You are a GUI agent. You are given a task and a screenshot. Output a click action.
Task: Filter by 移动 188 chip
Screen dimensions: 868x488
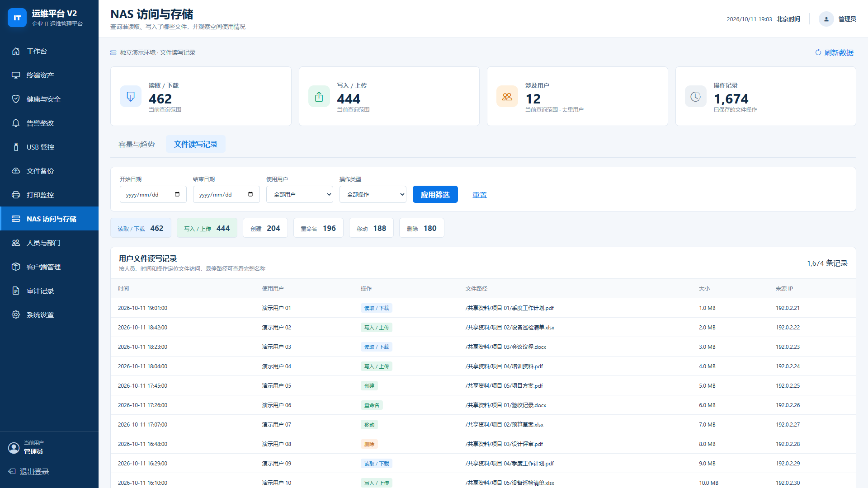coord(371,228)
